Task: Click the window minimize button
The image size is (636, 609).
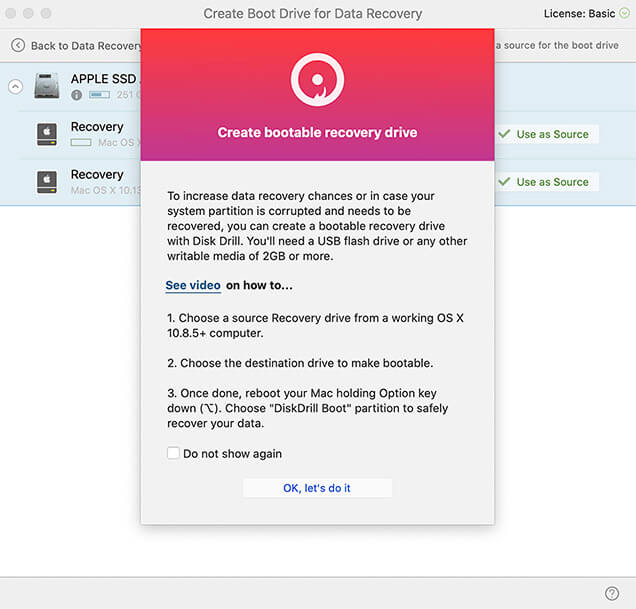Action: (x=28, y=13)
